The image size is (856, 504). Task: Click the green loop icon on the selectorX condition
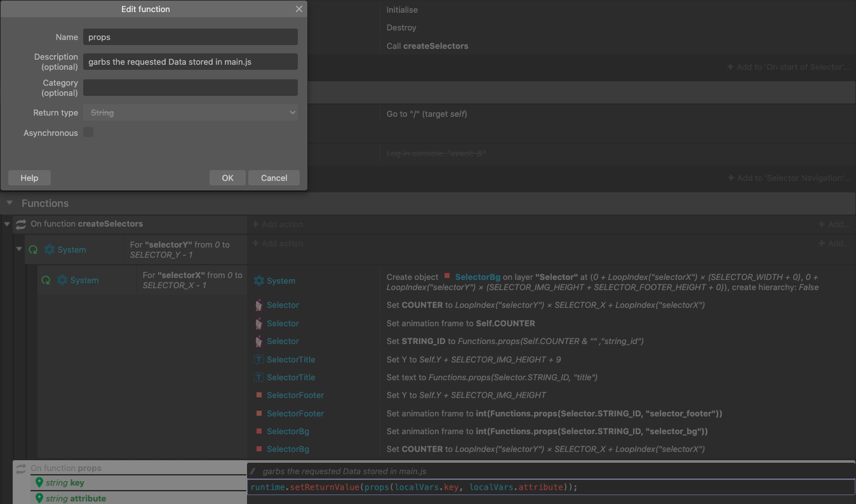tap(46, 281)
